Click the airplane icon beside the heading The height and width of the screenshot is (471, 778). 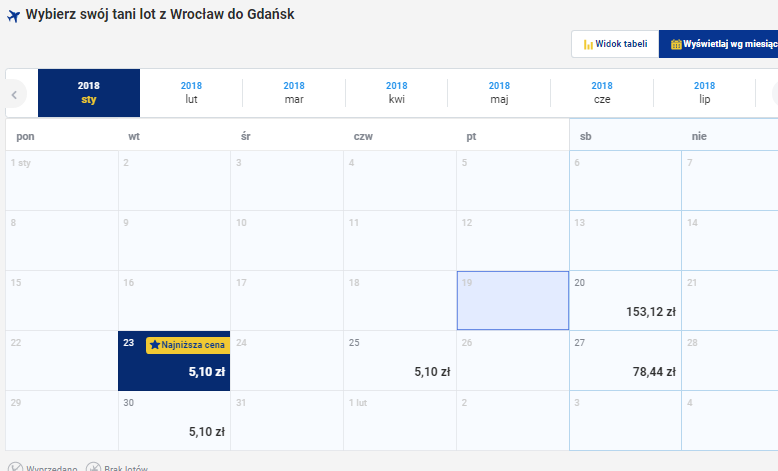13,16
